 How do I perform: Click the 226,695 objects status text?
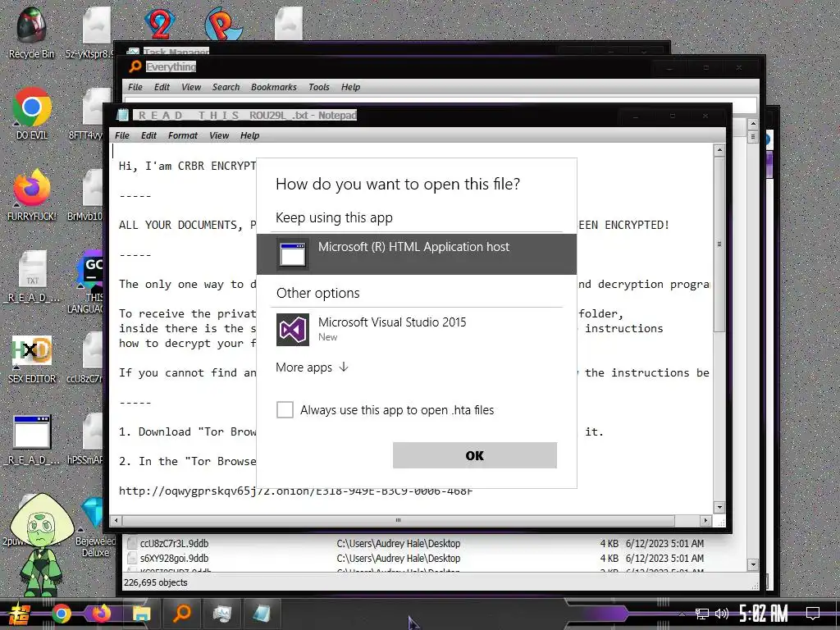coord(155,582)
